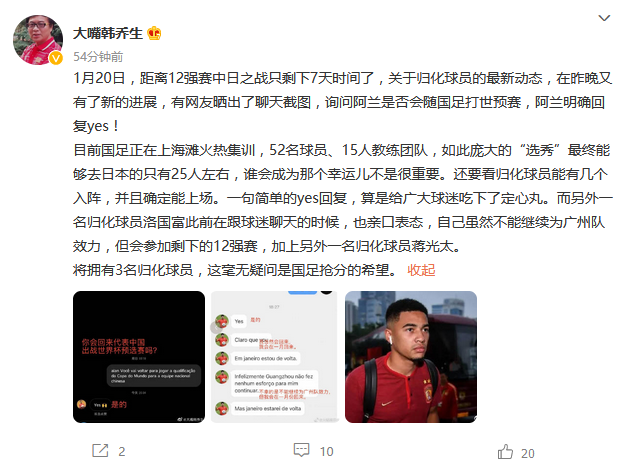Click the 大嘴韩乔生 profile avatar
The image size is (631, 468).
click(38, 40)
